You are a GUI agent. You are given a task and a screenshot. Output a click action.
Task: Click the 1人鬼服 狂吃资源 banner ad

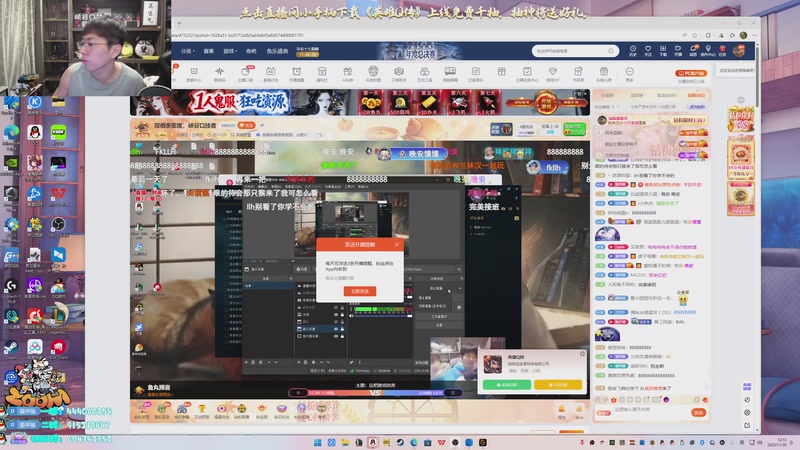click(x=360, y=103)
